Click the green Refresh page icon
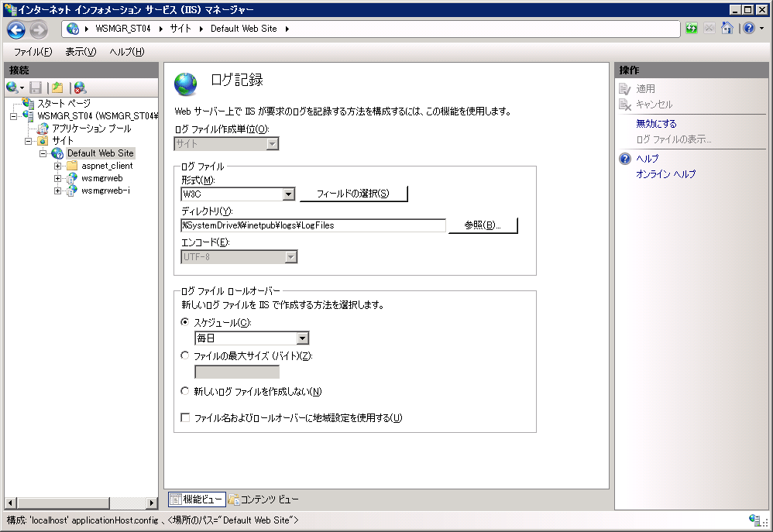The image size is (773, 532). point(691,29)
